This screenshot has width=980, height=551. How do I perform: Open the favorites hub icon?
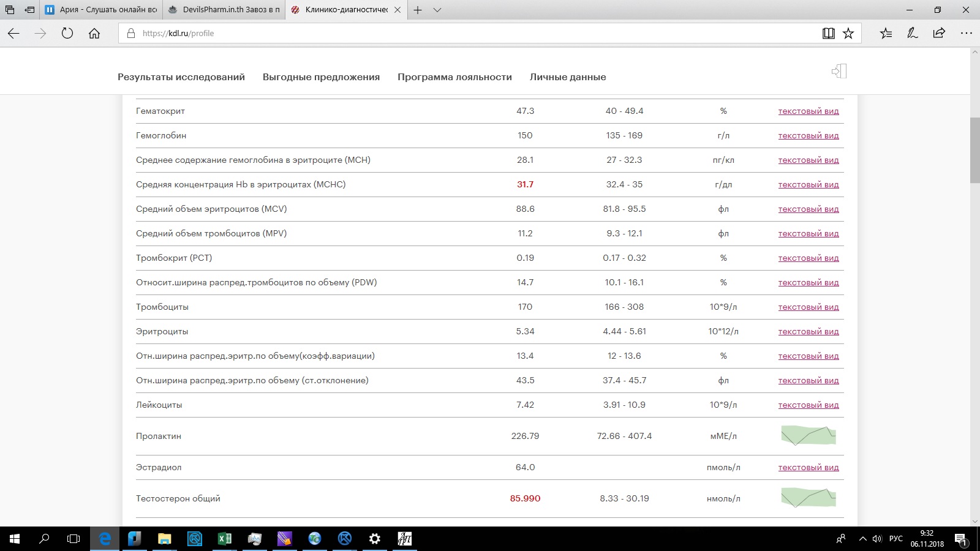click(x=886, y=34)
